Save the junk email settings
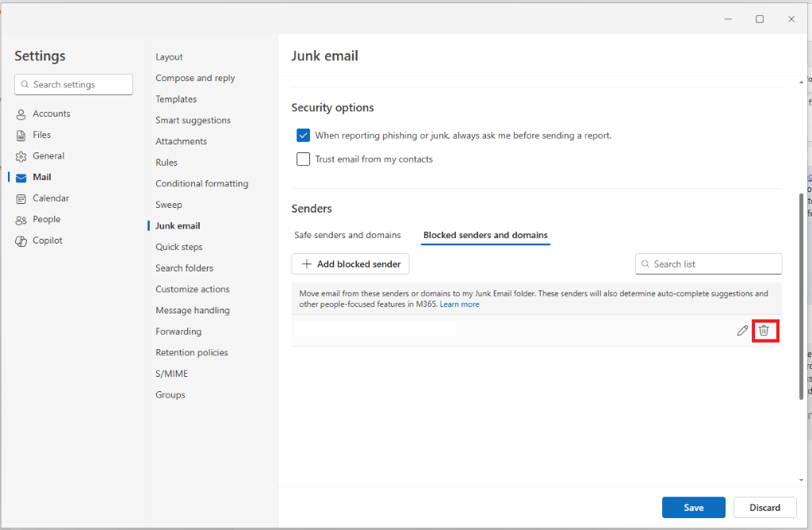This screenshot has width=812, height=530. 693,508
